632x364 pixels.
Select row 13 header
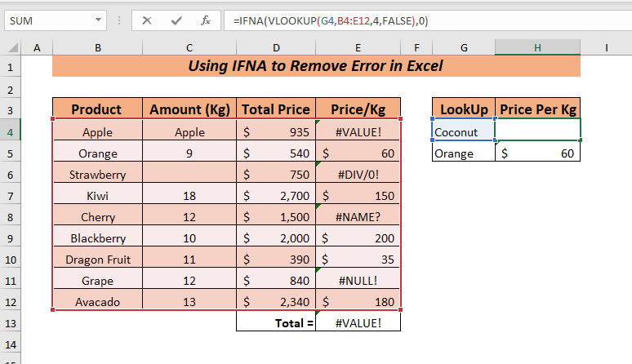[11, 322]
